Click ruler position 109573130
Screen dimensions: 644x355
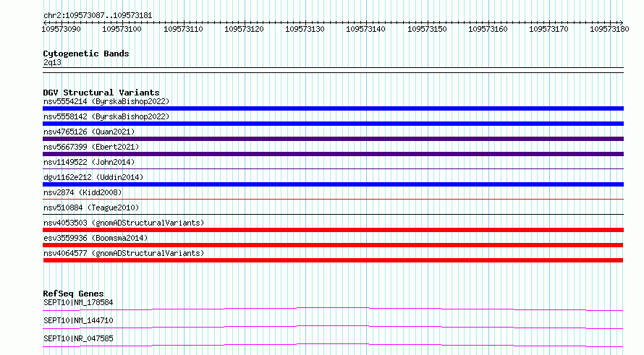(305, 29)
